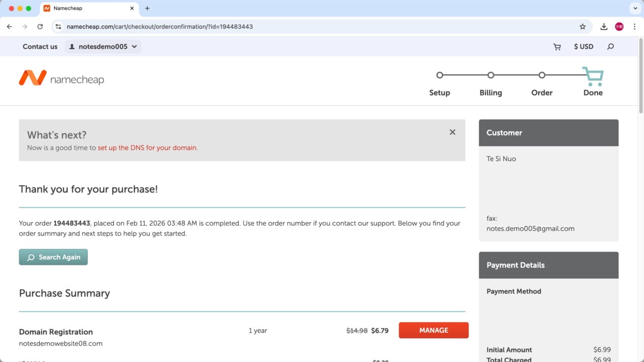Open site information icon in the address bar
Screen dimensions: 644x362
(x=58, y=26)
